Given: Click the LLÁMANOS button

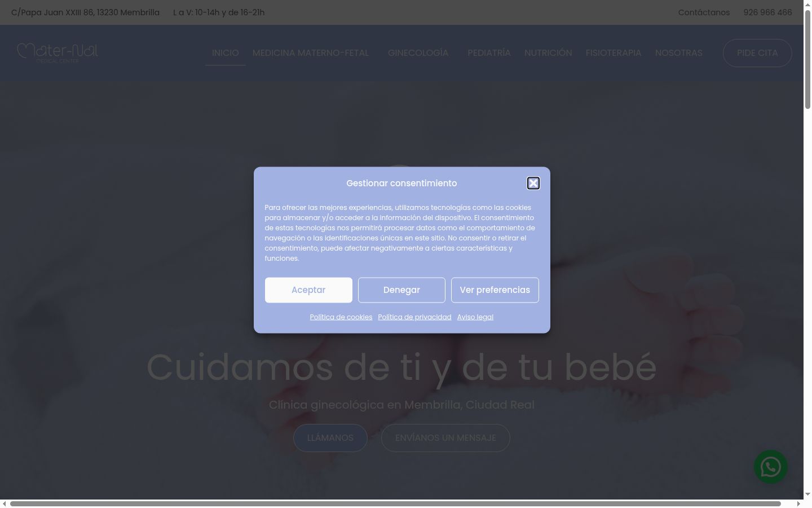Looking at the screenshot, I should (330, 438).
